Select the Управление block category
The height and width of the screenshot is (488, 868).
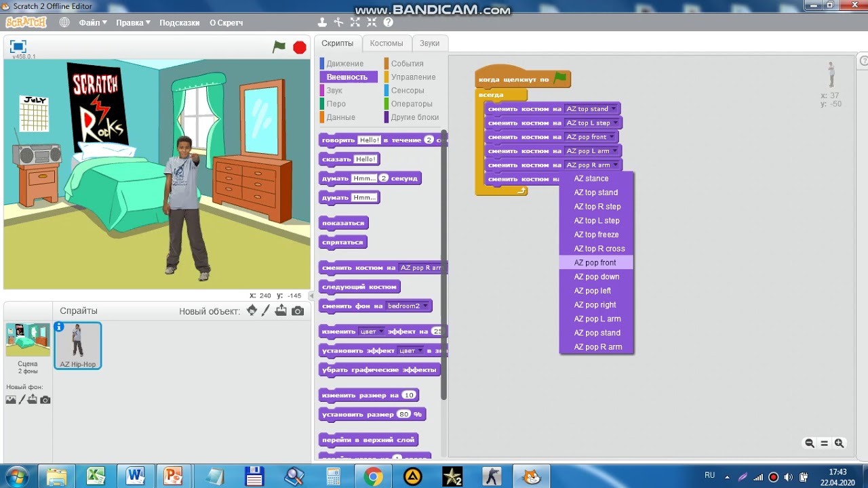click(x=413, y=77)
